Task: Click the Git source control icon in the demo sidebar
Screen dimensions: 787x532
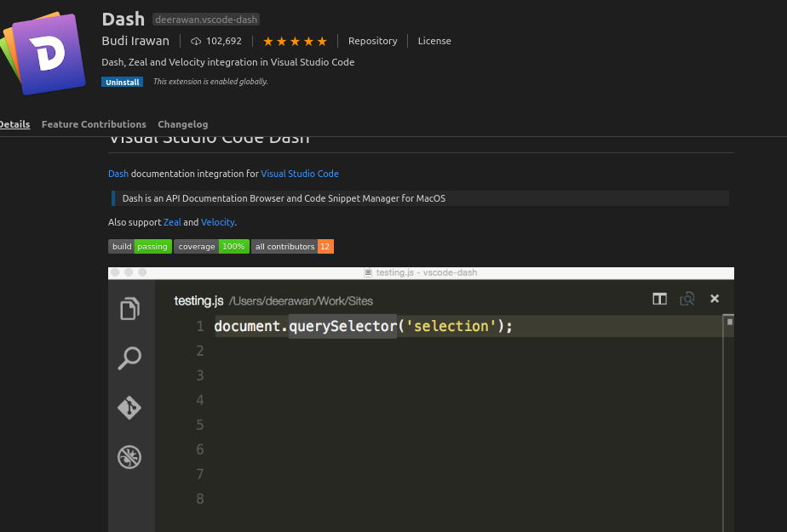Action: [x=129, y=408]
